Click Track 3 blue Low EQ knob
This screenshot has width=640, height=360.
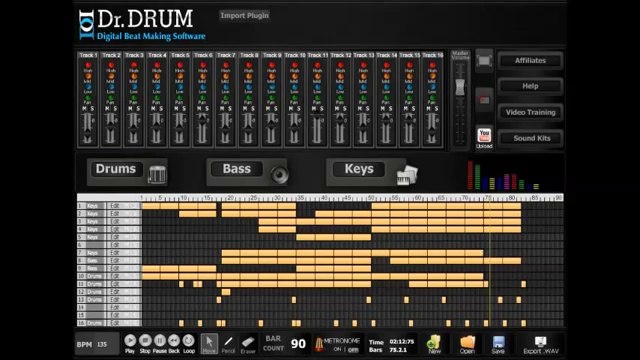point(134,87)
